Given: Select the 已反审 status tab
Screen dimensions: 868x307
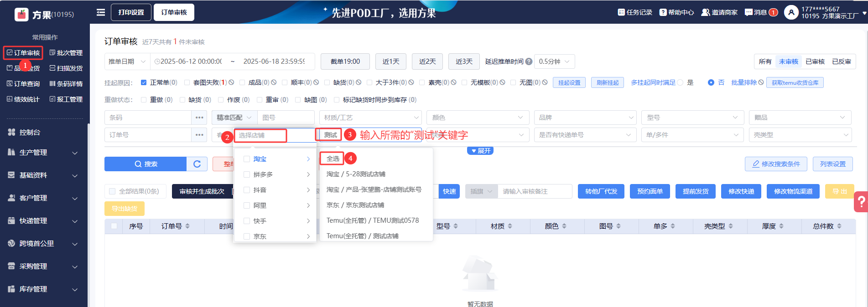Looking at the screenshot, I should [x=841, y=61].
